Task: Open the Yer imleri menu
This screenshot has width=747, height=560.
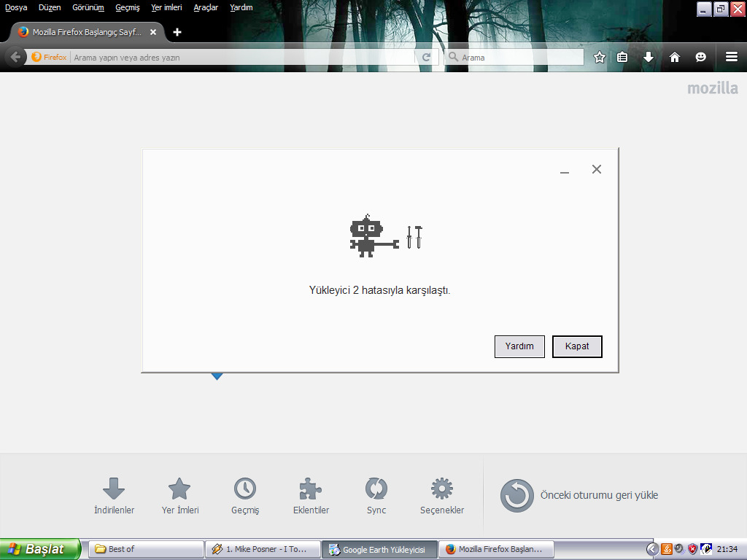Action: click(x=166, y=7)
